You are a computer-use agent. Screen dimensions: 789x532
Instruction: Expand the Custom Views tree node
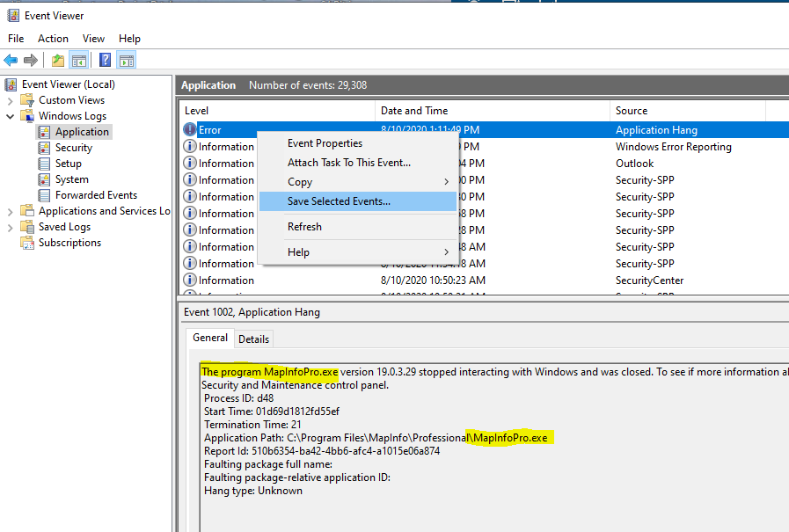tap(10, 100)
